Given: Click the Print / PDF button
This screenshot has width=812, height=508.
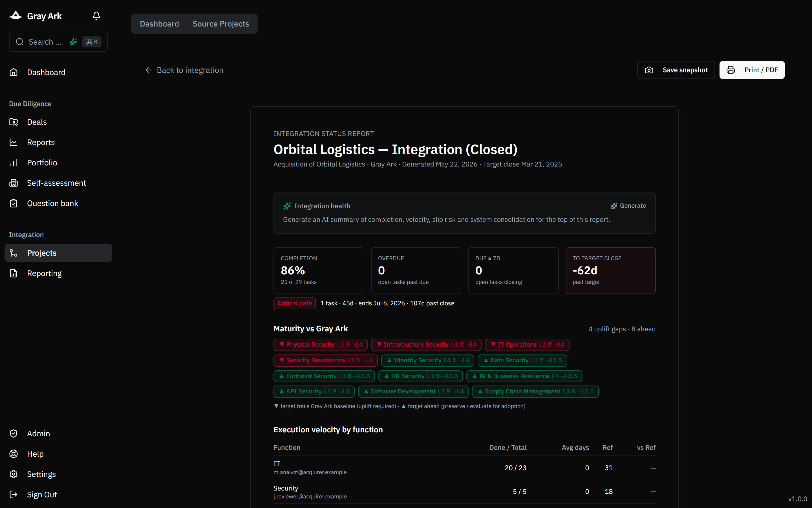Looking at the screenshot, I should (x=752, y=70).
